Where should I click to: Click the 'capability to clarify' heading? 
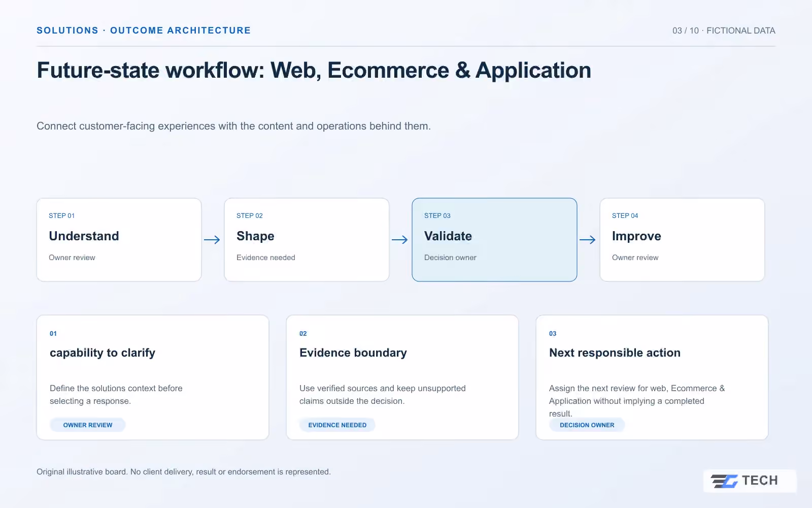pos(103,353)
